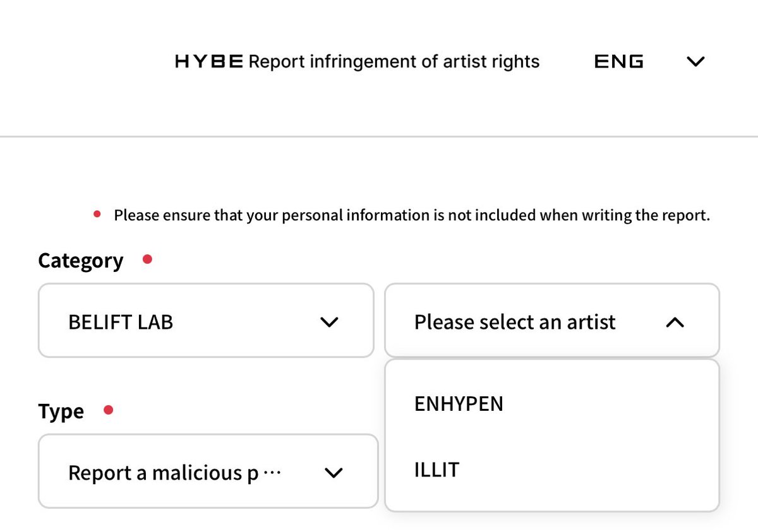Click the horizontal divider below the header
The height and width of the screenshot is (532, 758).
pos(379,136)
